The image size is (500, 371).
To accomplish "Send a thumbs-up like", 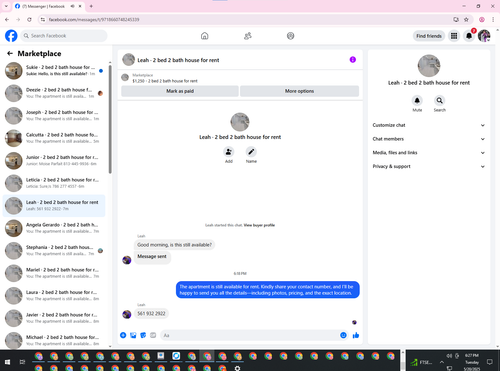I will (356, 335).
